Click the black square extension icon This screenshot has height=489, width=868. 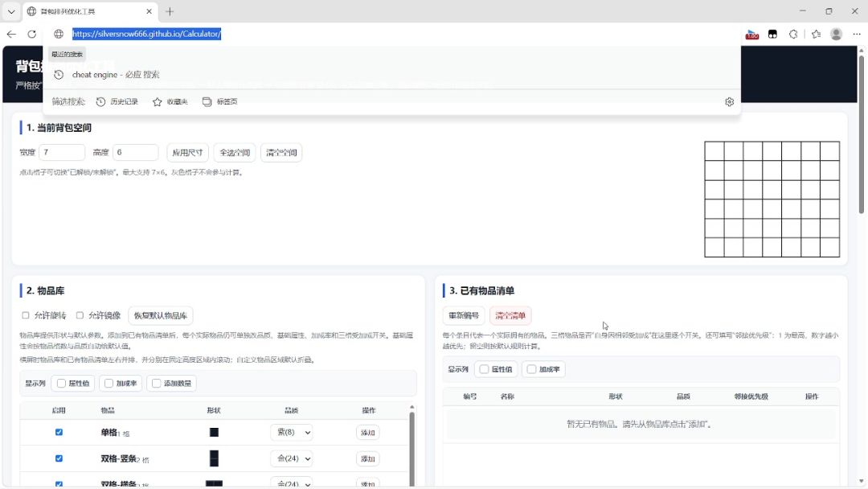[773, 35]
